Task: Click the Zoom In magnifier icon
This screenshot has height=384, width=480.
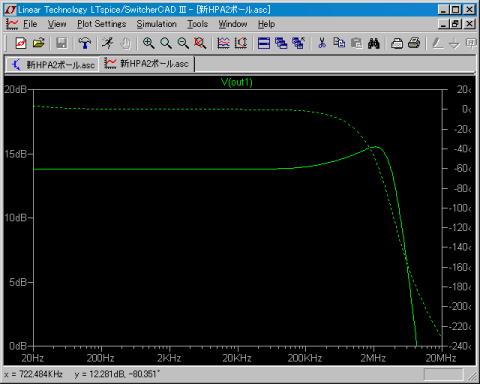Action: 148,43
